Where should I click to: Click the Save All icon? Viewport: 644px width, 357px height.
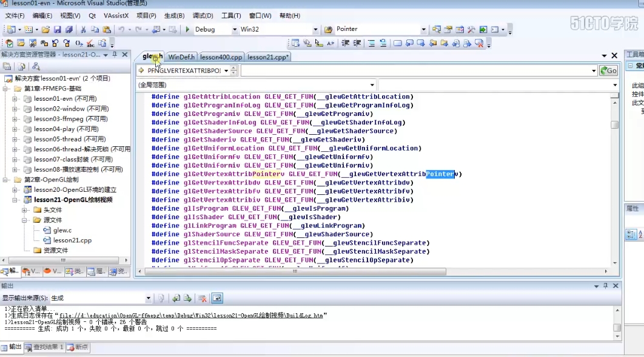point(69,30)
